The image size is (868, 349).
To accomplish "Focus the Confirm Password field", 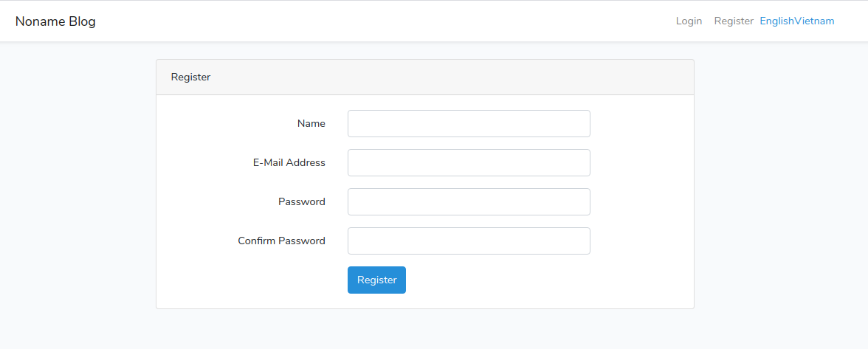I will coord(469,241).
